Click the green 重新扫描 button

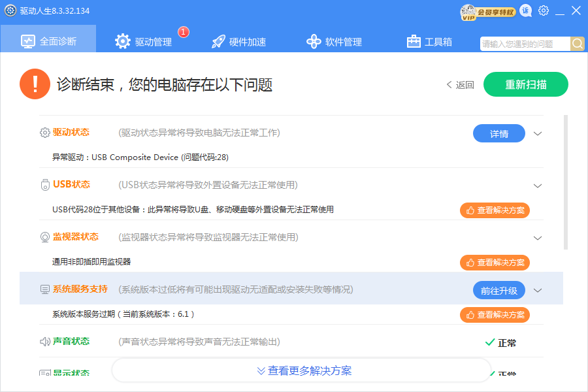tap(526, 84)
